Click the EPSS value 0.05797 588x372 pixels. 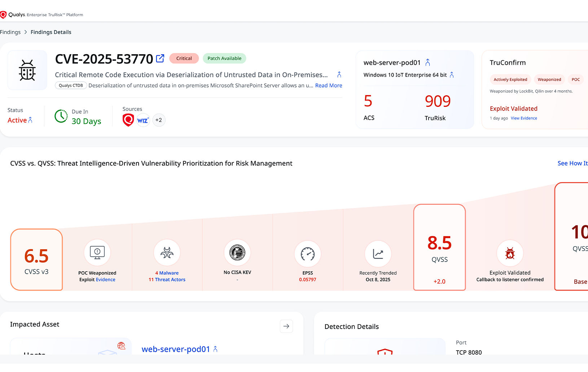308,280
